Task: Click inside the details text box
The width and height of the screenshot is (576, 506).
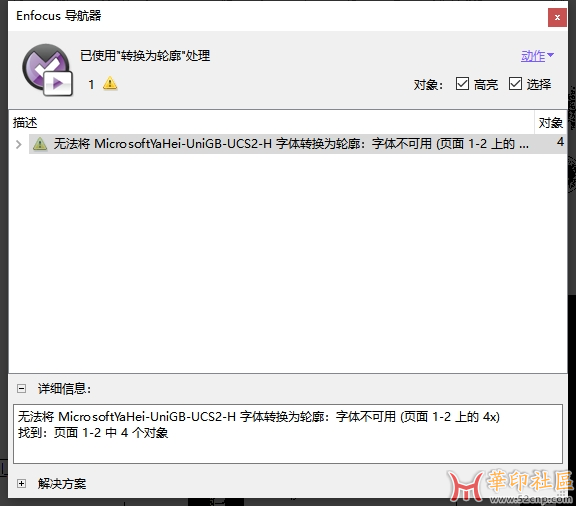Action: tap(288, 434)
